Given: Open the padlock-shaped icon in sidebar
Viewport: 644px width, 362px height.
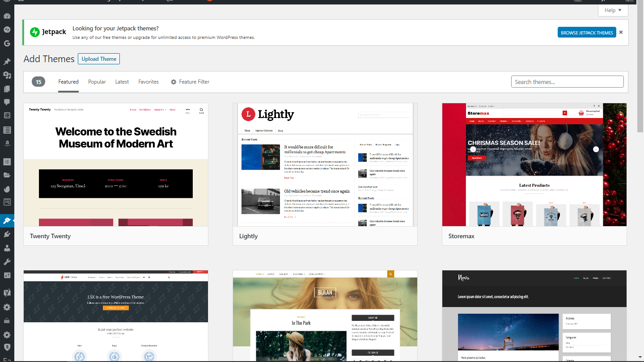Looking at the screenshot, I should coord(7,320).
